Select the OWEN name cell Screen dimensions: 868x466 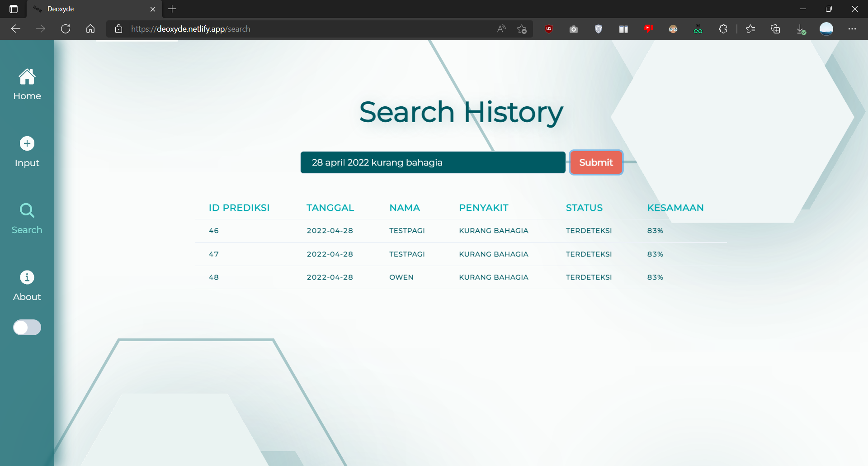pyautogui.click(x=401, y=277)
